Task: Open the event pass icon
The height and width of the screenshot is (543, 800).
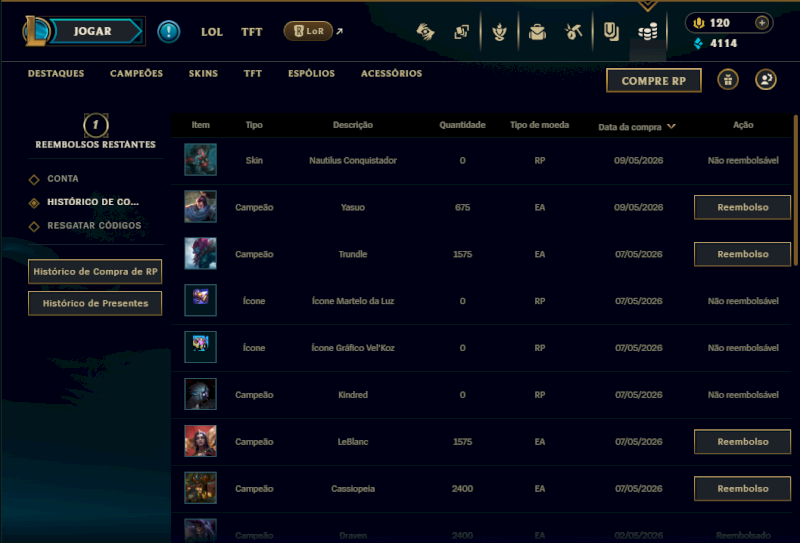Action: [611, 32]
